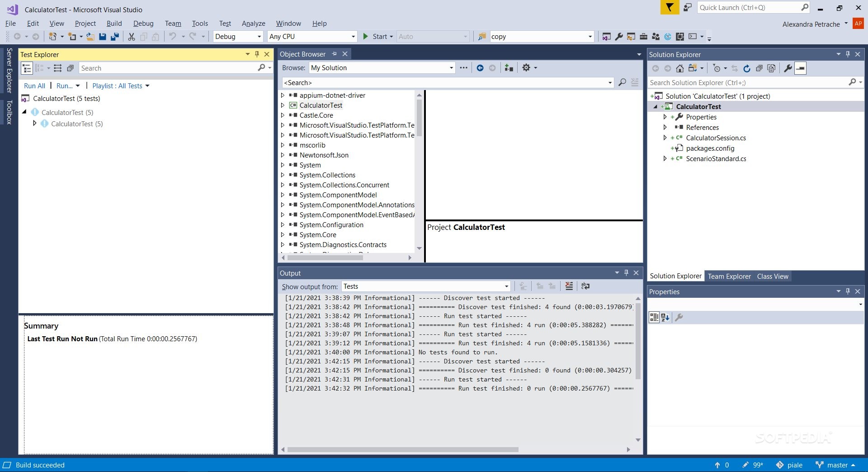Expand the Run... dropdown arrow

point(78,86)
